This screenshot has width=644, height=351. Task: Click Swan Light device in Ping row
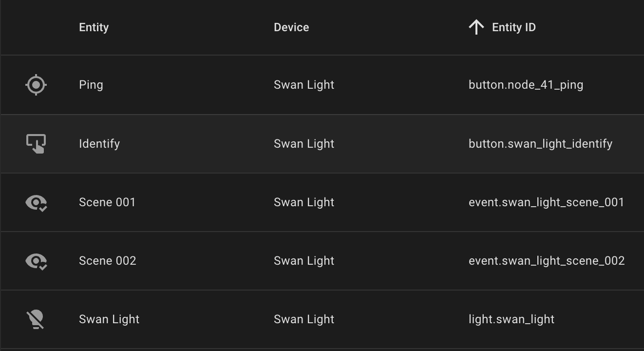[x=303, y=85]
